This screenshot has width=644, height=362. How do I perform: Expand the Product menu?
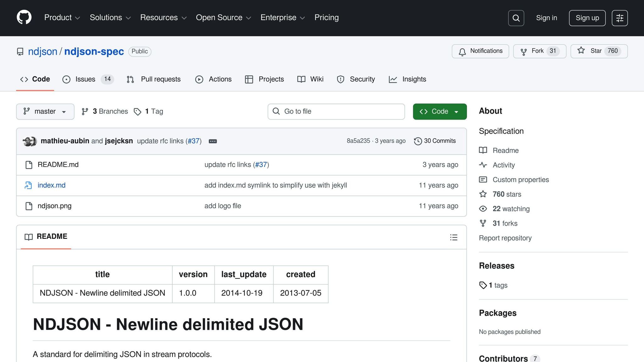[x=62, y=18]
